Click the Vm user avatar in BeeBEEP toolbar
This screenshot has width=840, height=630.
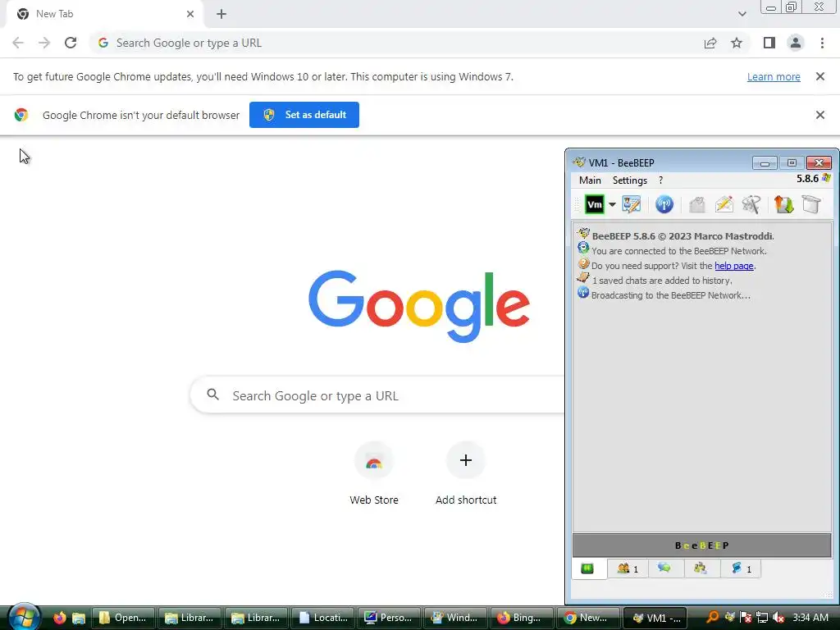[x=594, y=204]
